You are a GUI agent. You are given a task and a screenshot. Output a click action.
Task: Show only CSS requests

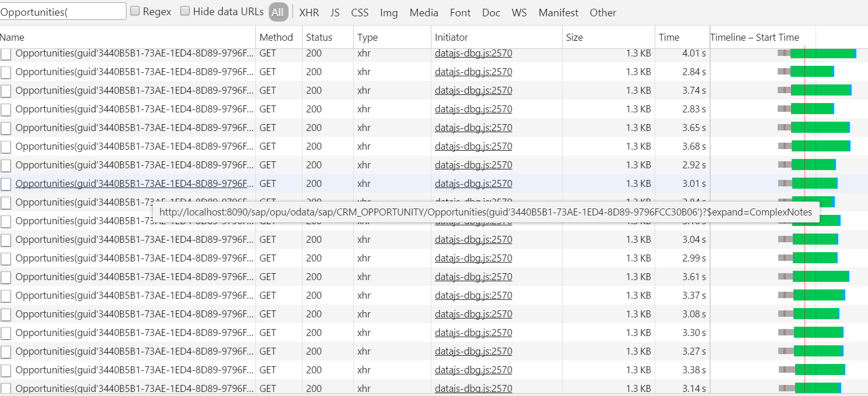360,12
